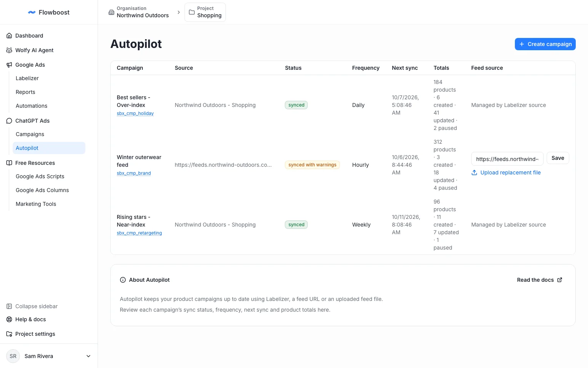Viewport: 588px width, 368px height.
Task: Click the Project folder icon in breadcrumb
Action: tap(192, 12)
